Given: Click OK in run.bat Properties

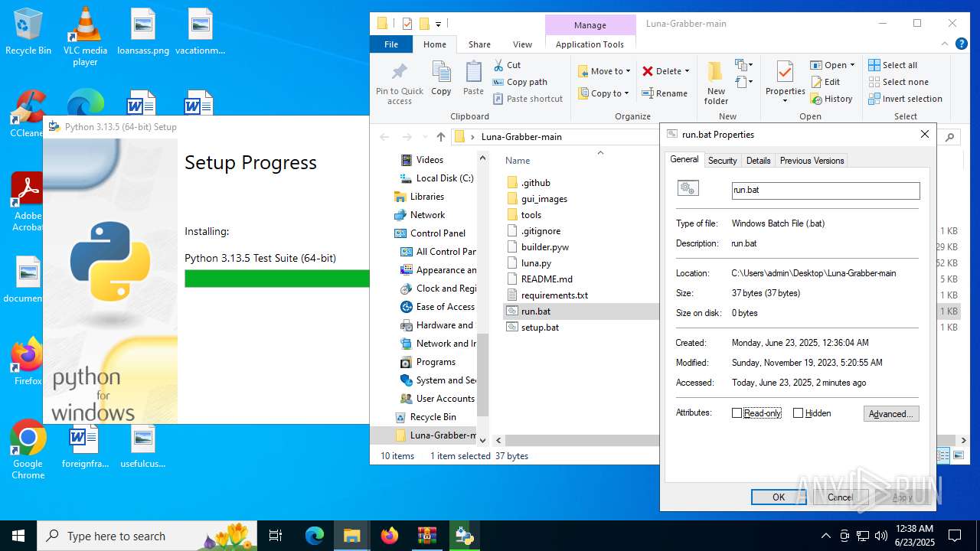Looking at the screenshot, I should point(779,497).
